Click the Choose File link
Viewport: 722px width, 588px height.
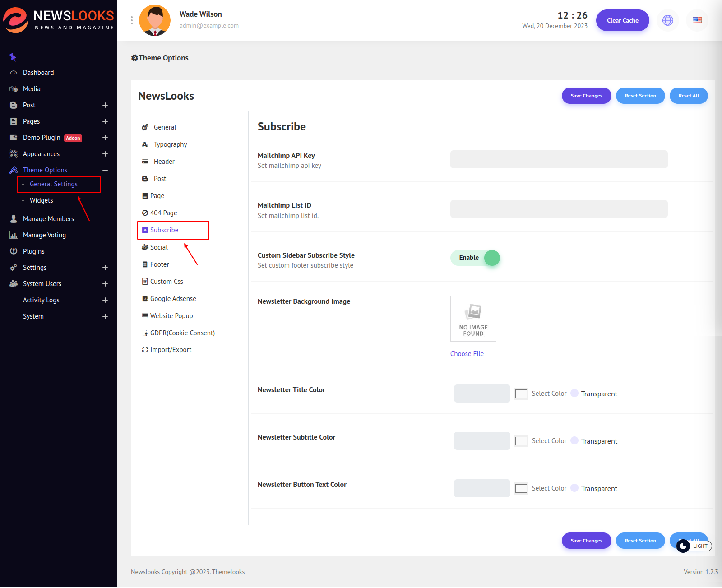(467, 354)
